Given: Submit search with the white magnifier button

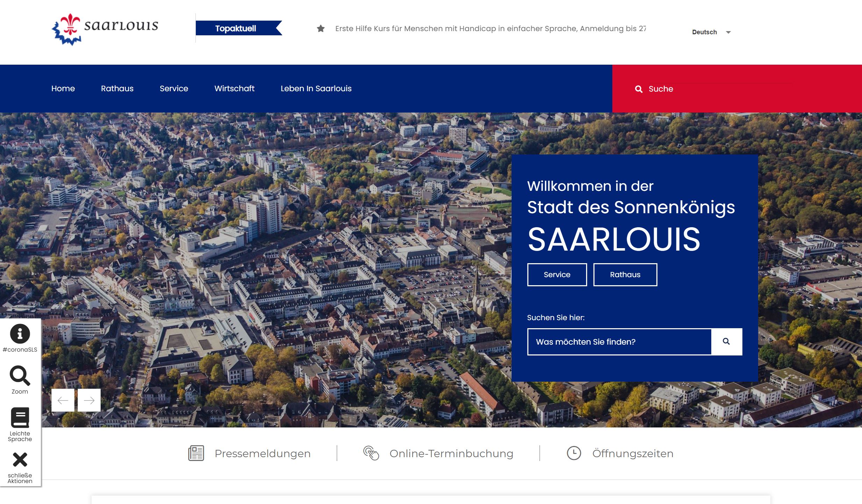Looking at the screenshot, I should click(x=726, y=341).
